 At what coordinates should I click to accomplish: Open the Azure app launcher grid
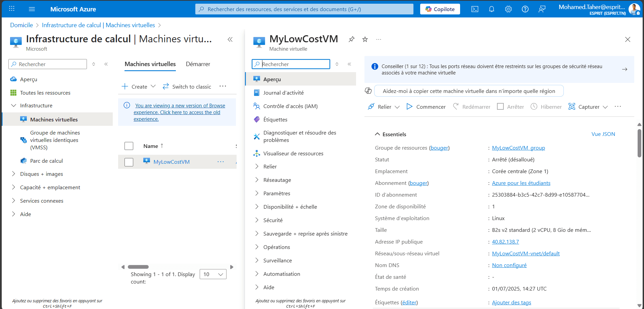click(12, 9)
